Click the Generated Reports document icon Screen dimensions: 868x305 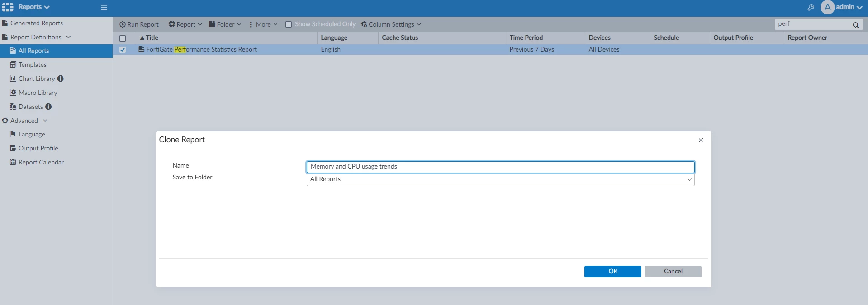5,23
